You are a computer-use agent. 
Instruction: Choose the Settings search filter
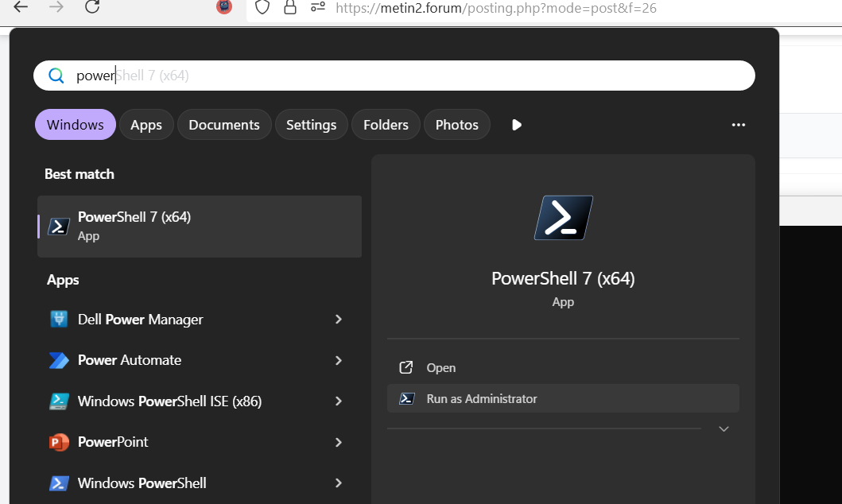(311, 125)
